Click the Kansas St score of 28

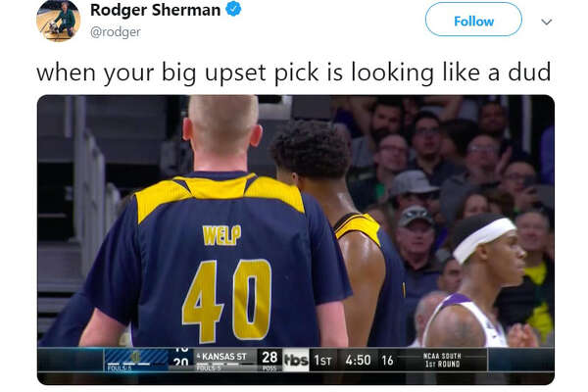click(x=269, y=358)
